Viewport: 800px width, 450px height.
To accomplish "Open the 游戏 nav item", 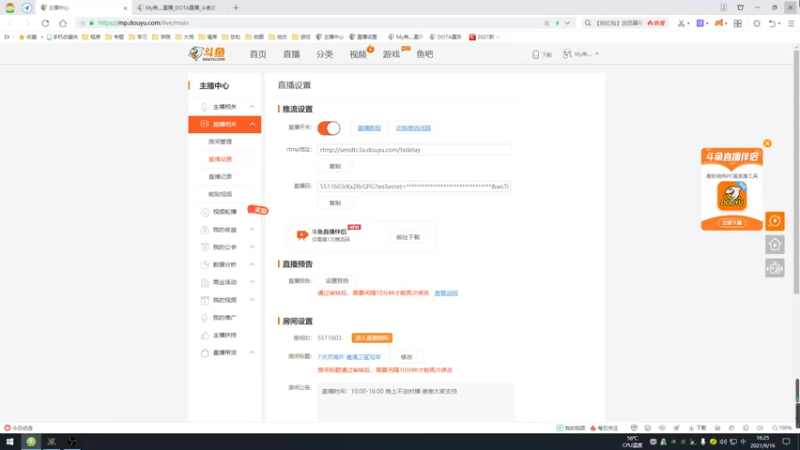I will (x=391, y=54).
